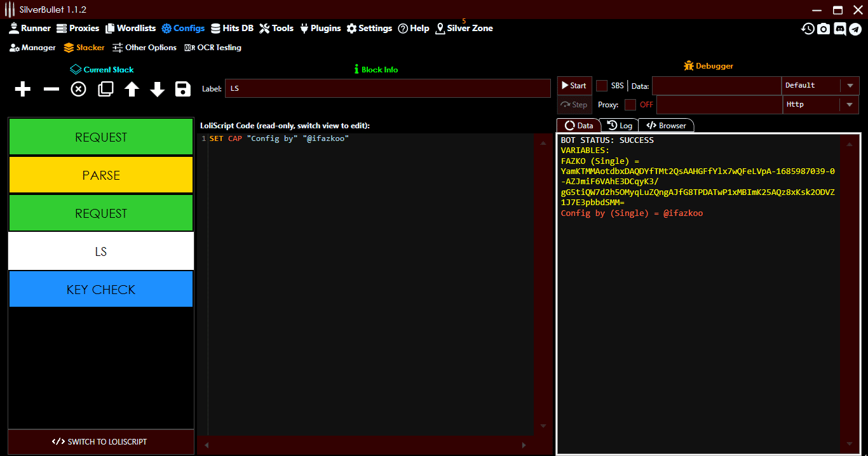The height and width of the screenshot is (456, 868).
Task: Add a new block to the stack
Action: (22, 89)
